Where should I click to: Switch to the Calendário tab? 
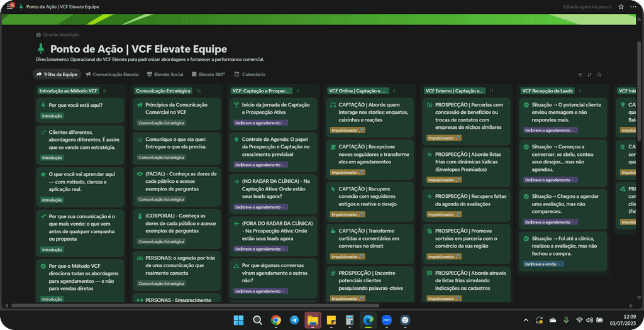pos(250,74)
